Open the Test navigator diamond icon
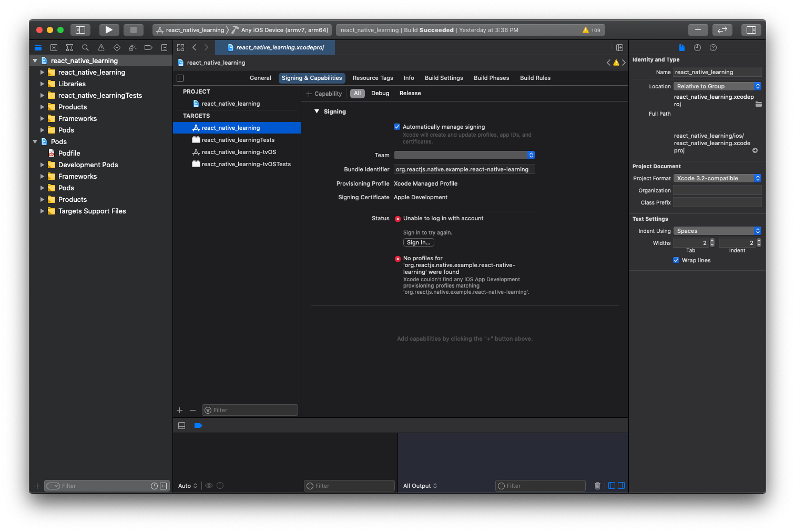 (117, 47)
